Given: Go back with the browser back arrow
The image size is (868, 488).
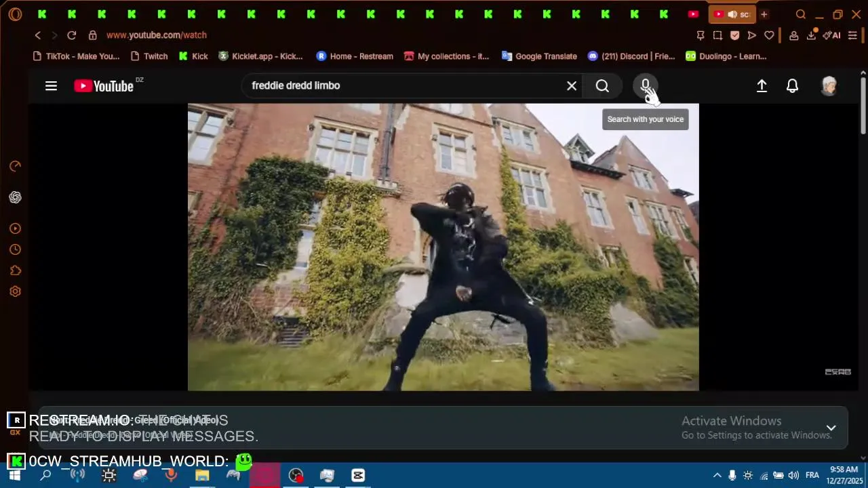Looking at the screenshot, I should pyautogui.click(x=38, y=35).
